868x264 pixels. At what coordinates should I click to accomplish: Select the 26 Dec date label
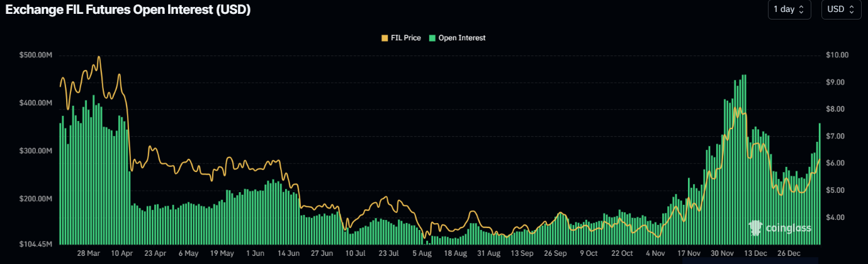pos(789,253)
